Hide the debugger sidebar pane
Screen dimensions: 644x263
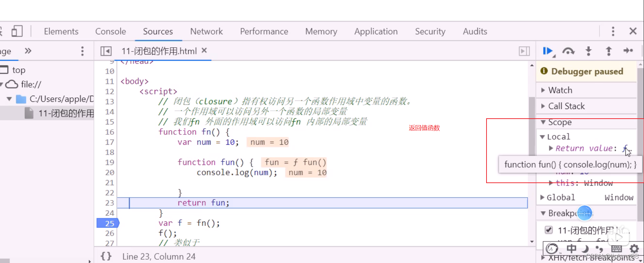[x=524, y=51]
